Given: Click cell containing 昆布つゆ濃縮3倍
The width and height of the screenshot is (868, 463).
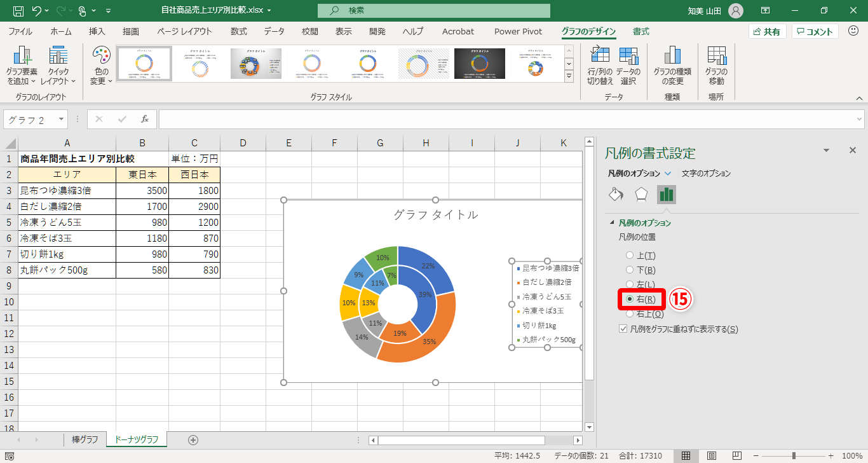Looking at the screenshot, I should pyautogui.click(x=67, y=191).
